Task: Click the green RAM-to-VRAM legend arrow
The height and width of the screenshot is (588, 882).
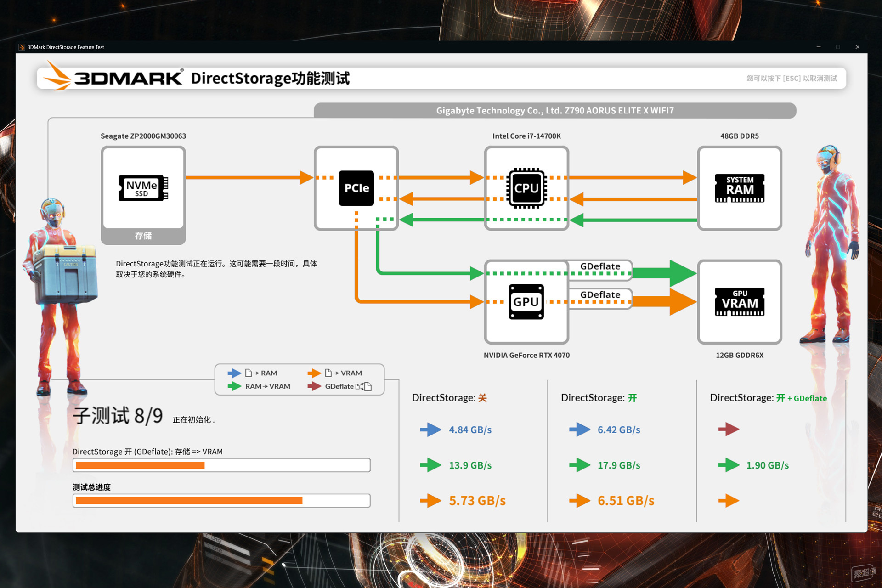Action: coord(234,386)
